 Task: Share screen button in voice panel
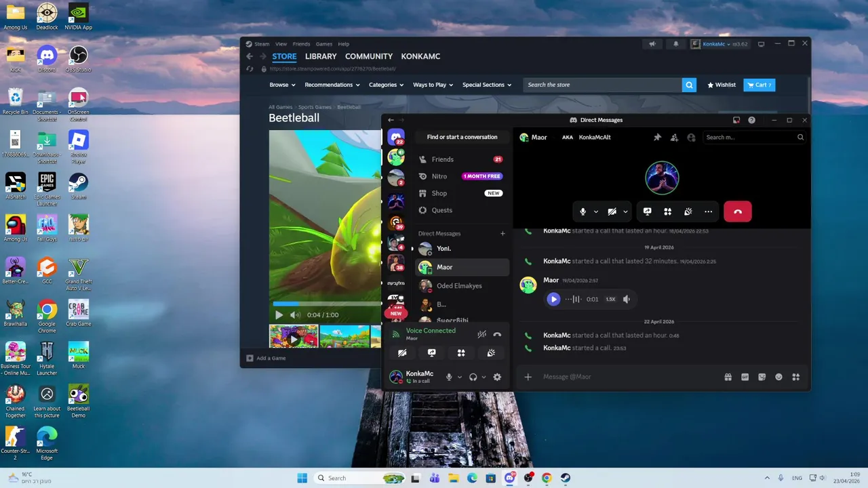click(x=431, y=353)
